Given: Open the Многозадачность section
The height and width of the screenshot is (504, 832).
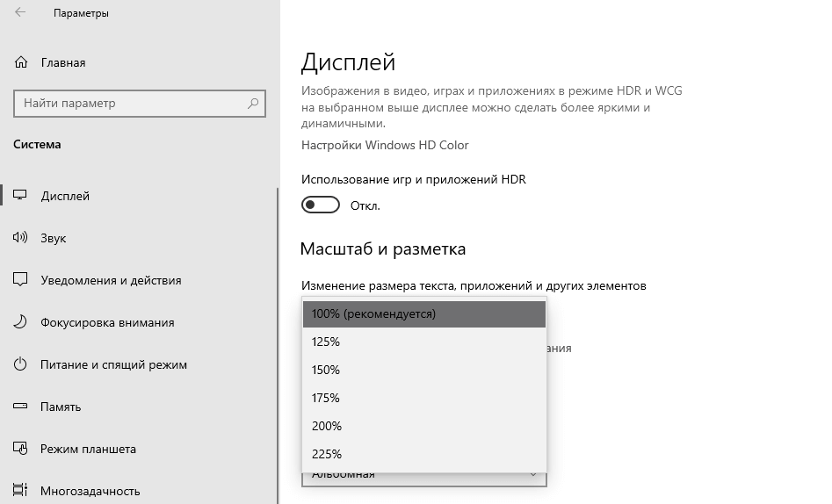Looking at the screenshot, I should tap(90, 491).
